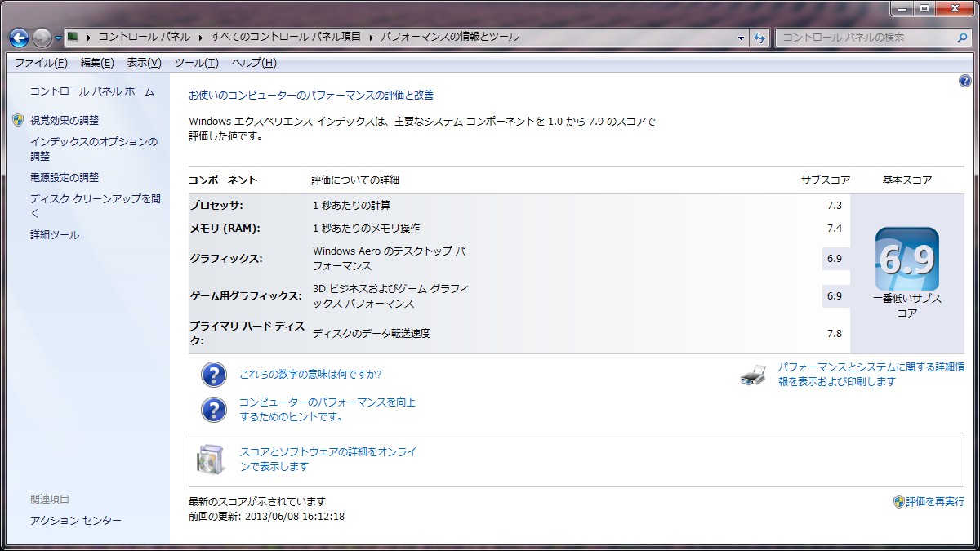Expand the recent pages dropdown beside the forward button
This screenshot has height=551, width=980.
click(59, 38)
